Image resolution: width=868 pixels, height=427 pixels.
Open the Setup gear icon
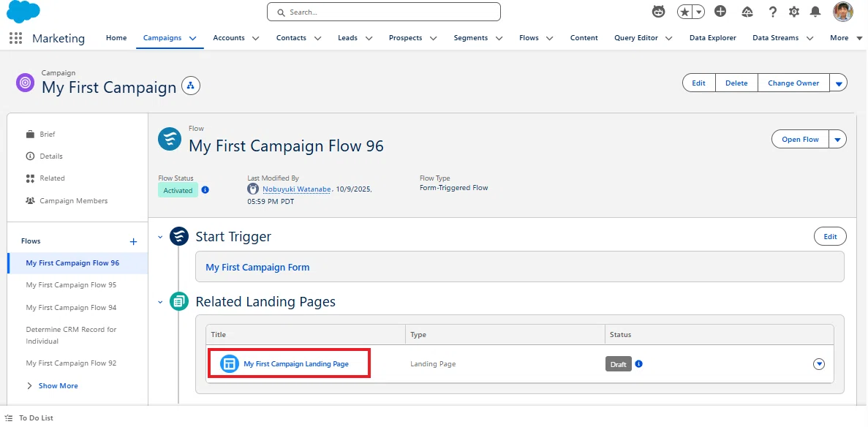pyautogui.click(x=794, y=12)
